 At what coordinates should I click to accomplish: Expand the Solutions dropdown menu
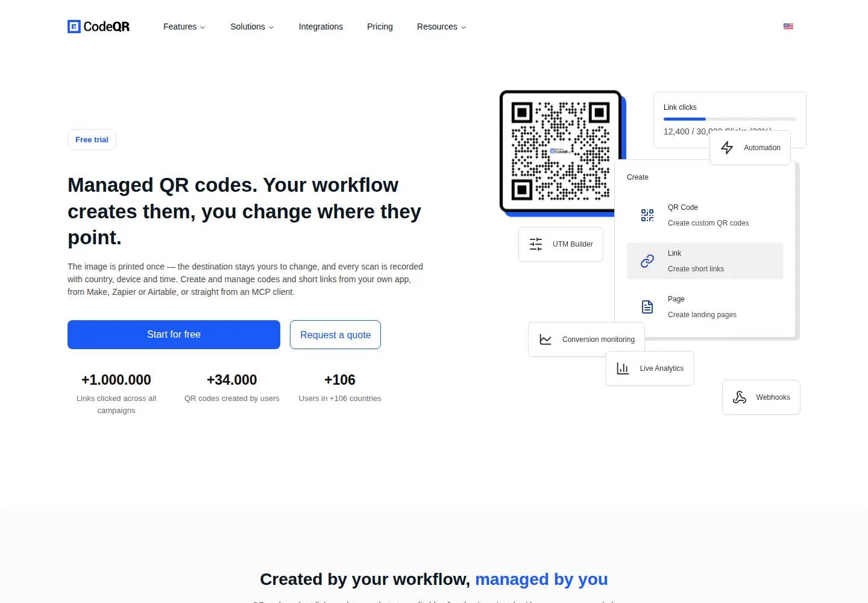pos(252,27)
